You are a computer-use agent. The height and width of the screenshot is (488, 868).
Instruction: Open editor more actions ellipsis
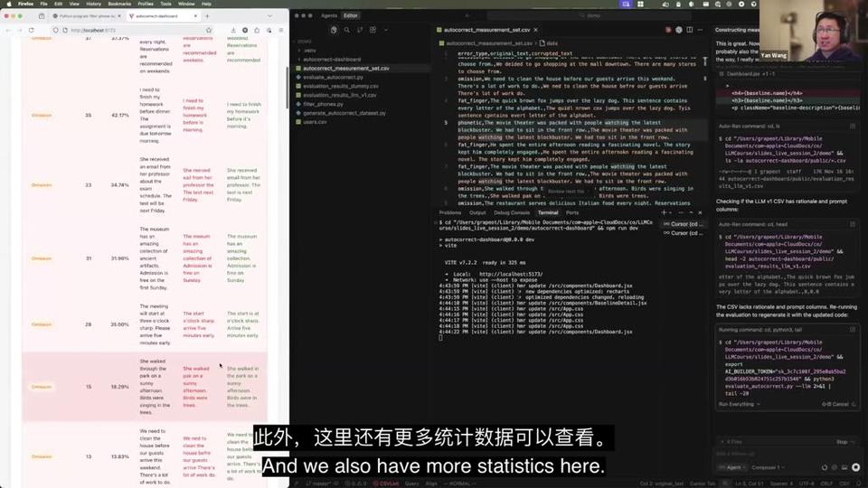coord(700,30)
